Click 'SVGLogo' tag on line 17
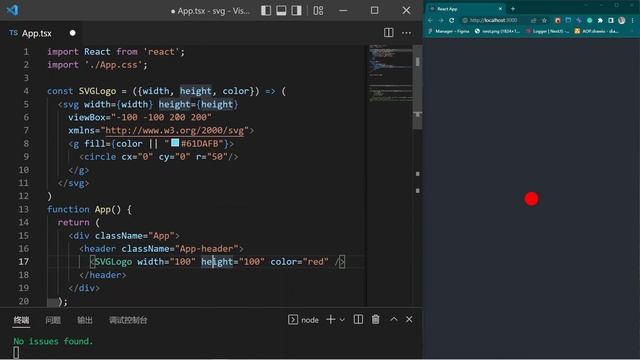The height and width of the screenshot is (360, 640). (x=113, y=262)
